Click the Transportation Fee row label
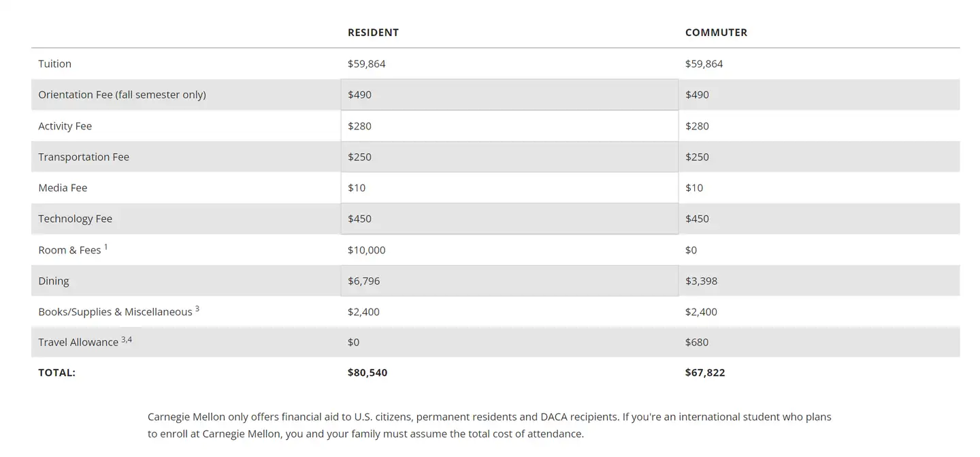 [83, 157]
